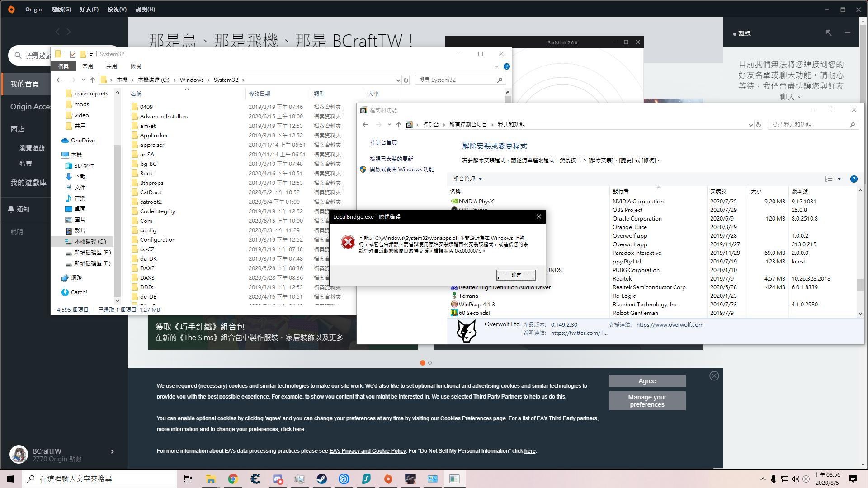Refresh the Programs and Features window

point(759,125)
